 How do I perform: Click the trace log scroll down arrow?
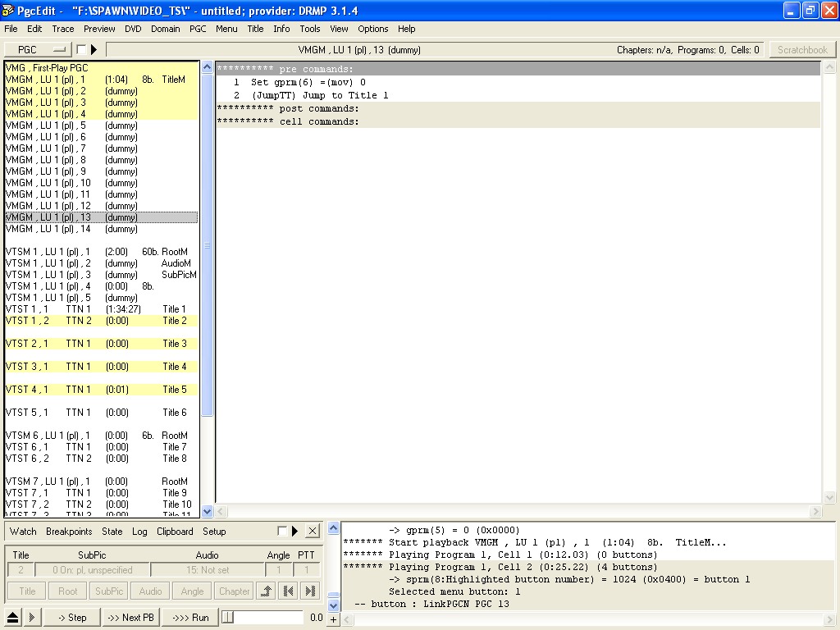[333, 606]
